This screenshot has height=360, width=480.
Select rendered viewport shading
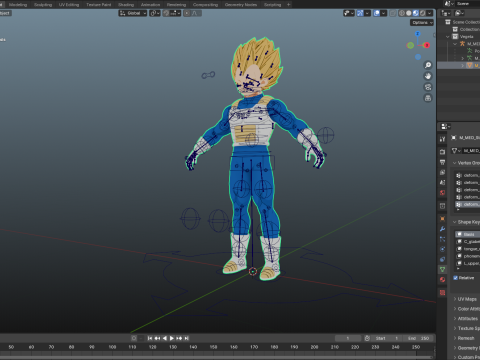click(423, 13)
